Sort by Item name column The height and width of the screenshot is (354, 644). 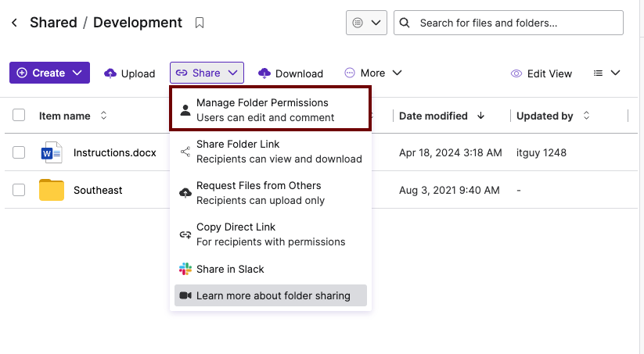pyautogui.click(x=103, y=116)
